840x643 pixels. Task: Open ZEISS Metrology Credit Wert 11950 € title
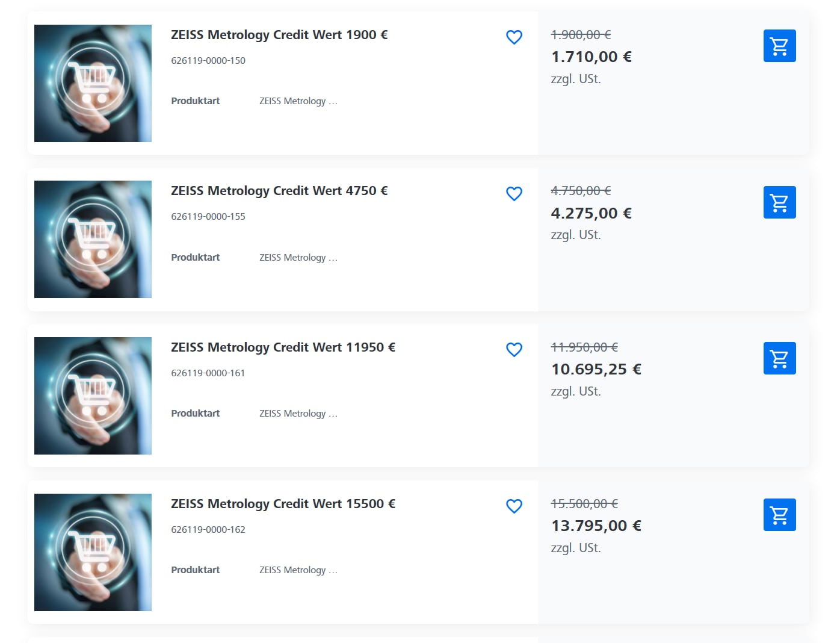283,347
